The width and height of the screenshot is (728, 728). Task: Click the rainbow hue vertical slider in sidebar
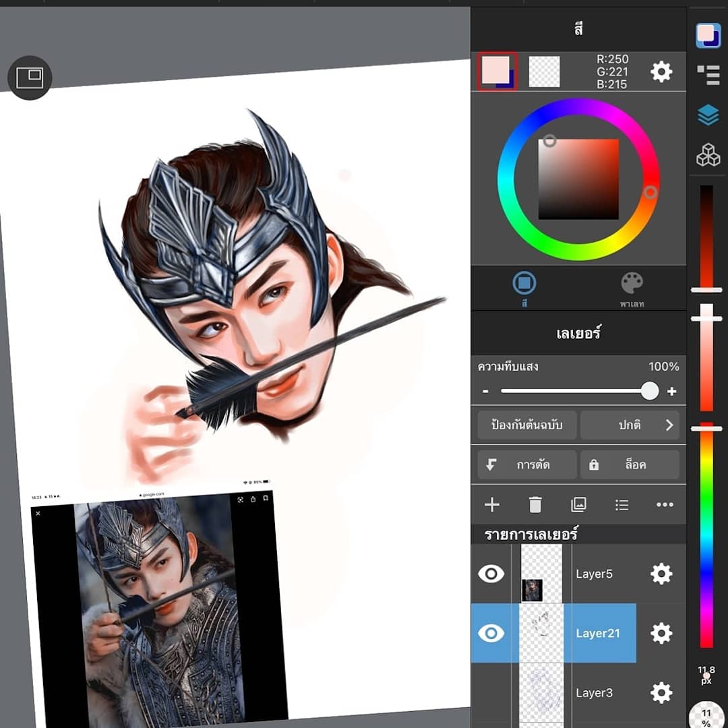[x=706, y=535]
